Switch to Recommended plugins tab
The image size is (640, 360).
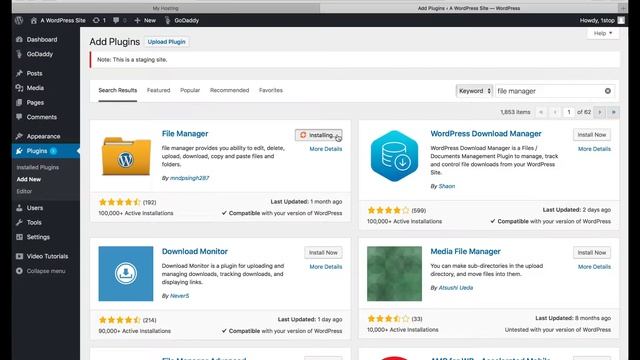(229, 90)
